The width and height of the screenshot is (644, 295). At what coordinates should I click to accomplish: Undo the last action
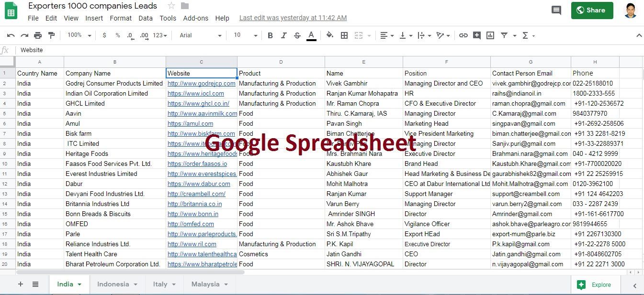pyautogui.click(x=11, y=35)
